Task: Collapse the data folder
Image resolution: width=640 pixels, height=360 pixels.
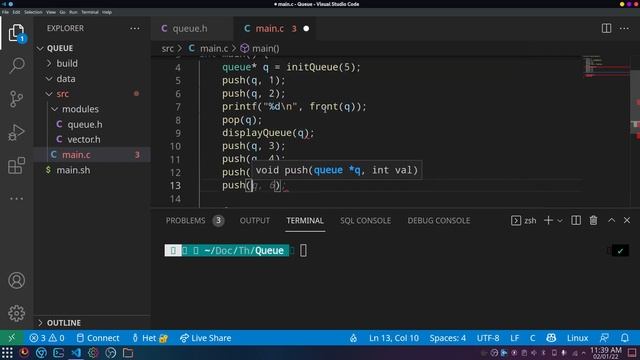Action: coord(92,79)
